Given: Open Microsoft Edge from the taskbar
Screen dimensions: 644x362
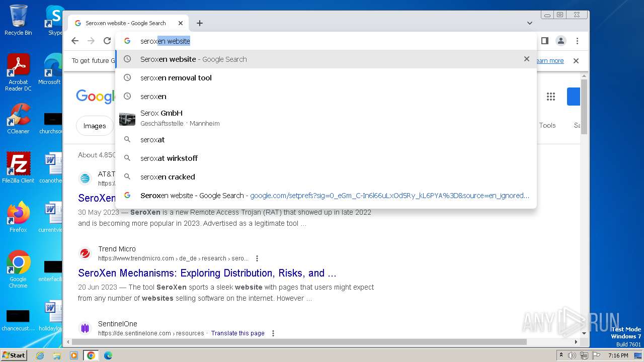Looking at the screenshot, I should (x=108, y=355).
